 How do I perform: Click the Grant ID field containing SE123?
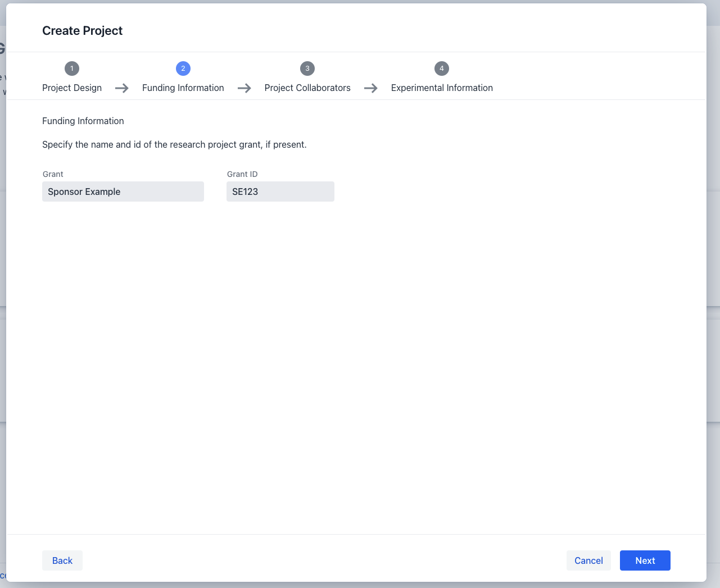pyautogui.click(x=280, y=192)
